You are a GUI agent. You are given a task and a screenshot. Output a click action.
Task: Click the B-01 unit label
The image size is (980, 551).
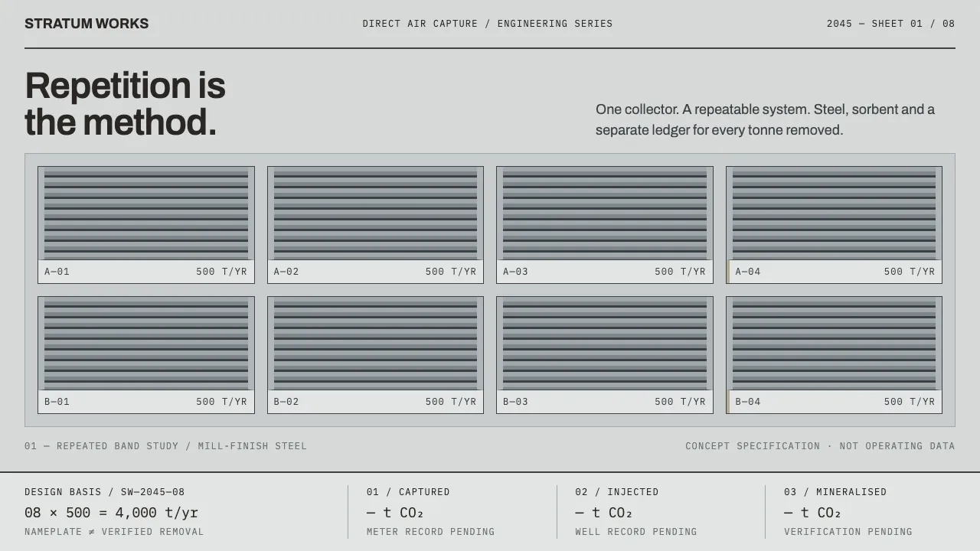pos(57,402)
